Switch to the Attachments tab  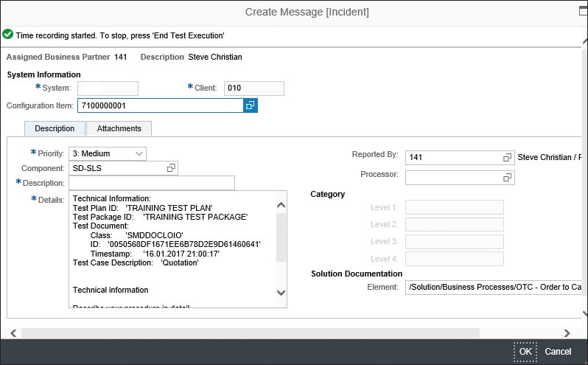[x=119, y=128]
